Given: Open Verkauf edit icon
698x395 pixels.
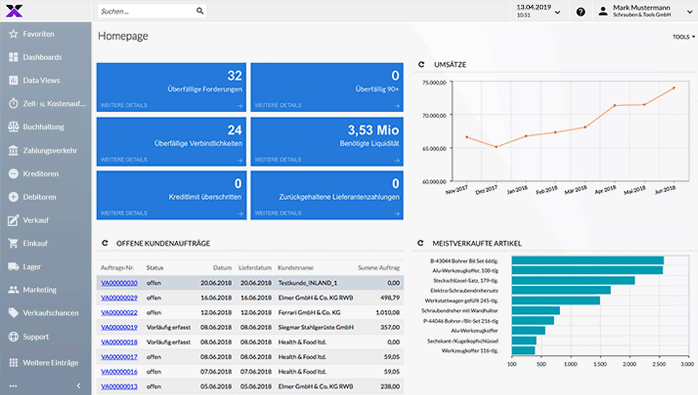Looking at the screenshot, I should point(13,220).
